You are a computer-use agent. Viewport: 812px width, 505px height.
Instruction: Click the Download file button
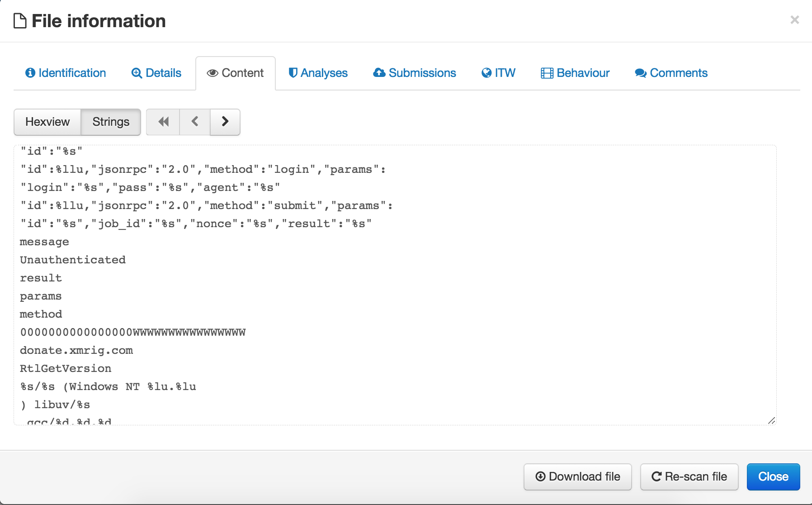tap(577, 476)
